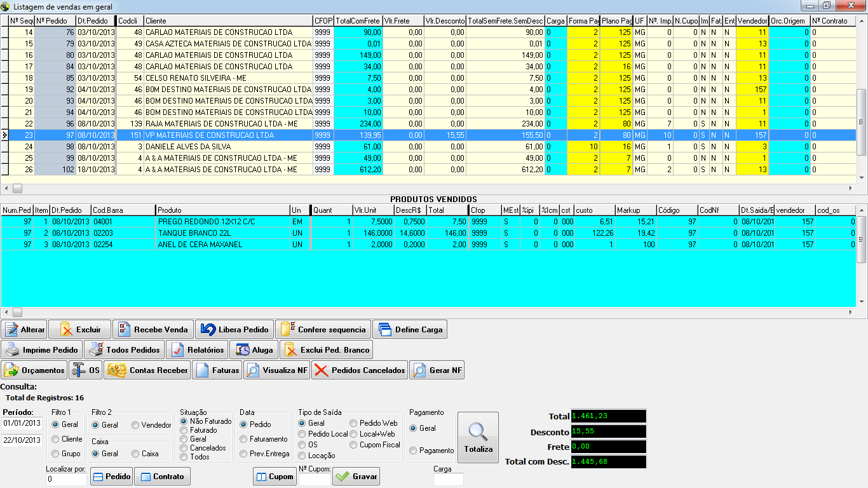This screenshot has height=488, width=868.
Task: Select the RAJA MATERIAIS DE CONSTRUCAO row
Action: [428, 124]
